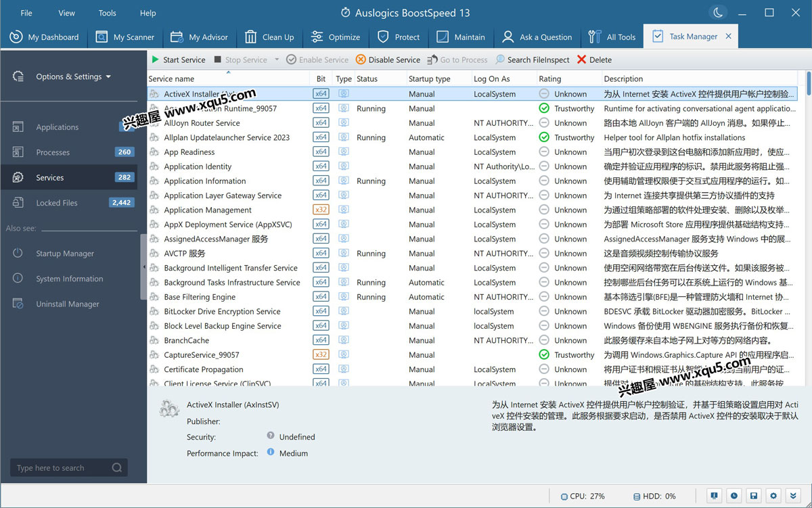The image size is (812, 508).
Task: Open the Optimize tab
Action: [335, 37]
